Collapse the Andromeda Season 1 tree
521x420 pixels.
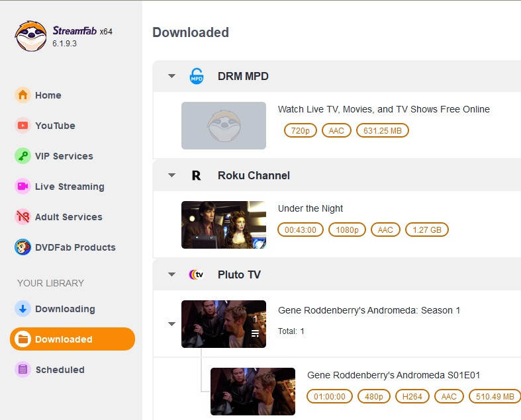[171, 324]
